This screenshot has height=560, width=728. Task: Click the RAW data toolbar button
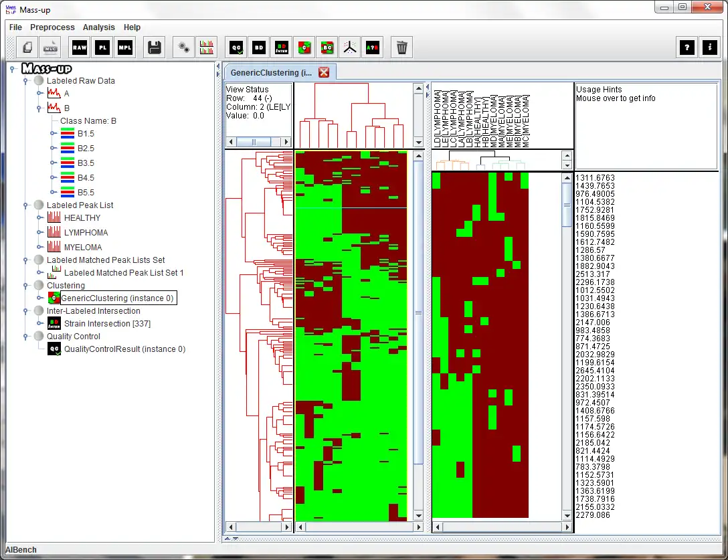click(80, 48)
